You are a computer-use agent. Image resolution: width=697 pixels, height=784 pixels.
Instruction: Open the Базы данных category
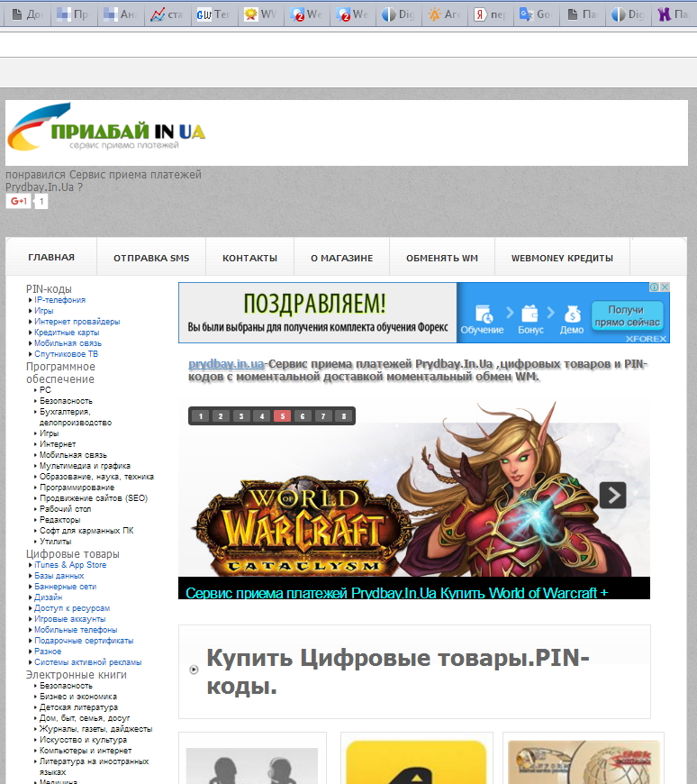59,576
